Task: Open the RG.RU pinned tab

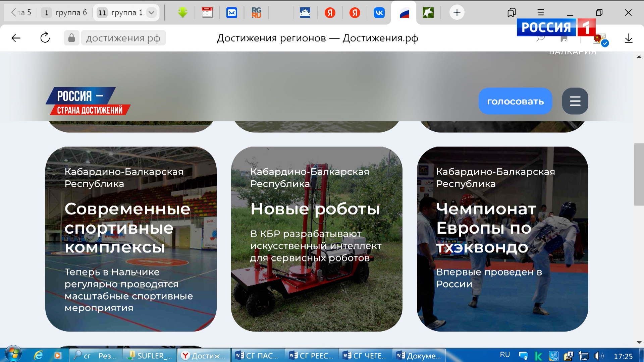Action: [256, 13]
